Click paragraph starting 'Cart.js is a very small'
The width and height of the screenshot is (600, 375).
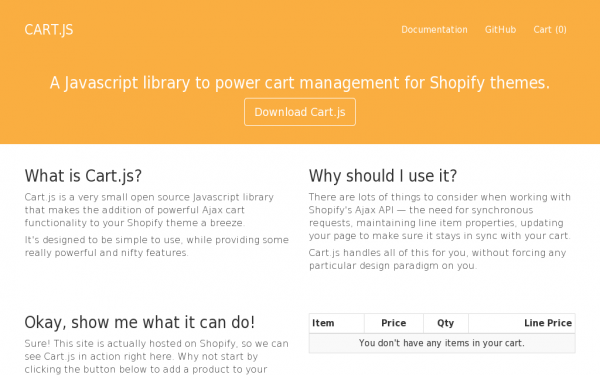149,210
